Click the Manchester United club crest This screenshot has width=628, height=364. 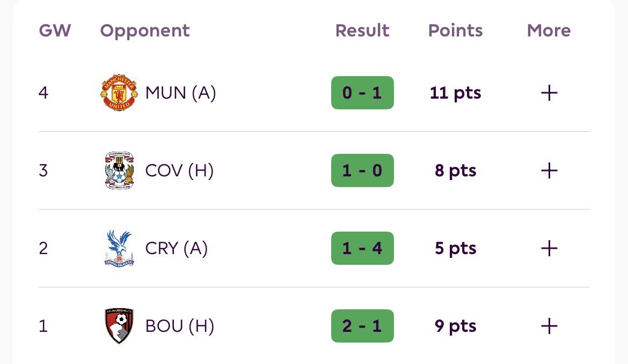point(119,92)
